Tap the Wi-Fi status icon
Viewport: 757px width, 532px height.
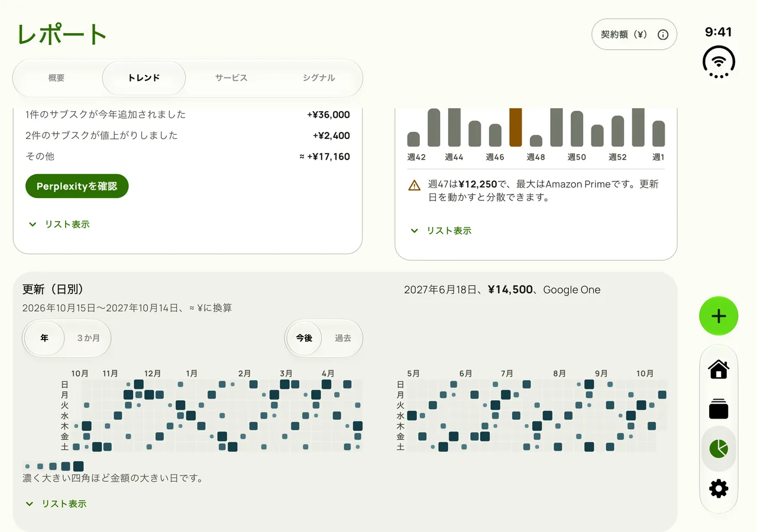pos(719,61)
